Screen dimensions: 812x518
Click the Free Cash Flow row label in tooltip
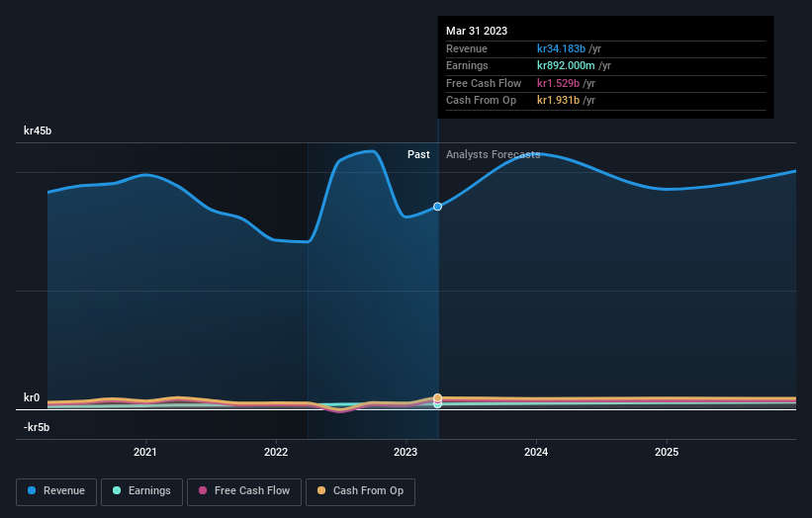(x=484, y=83)
